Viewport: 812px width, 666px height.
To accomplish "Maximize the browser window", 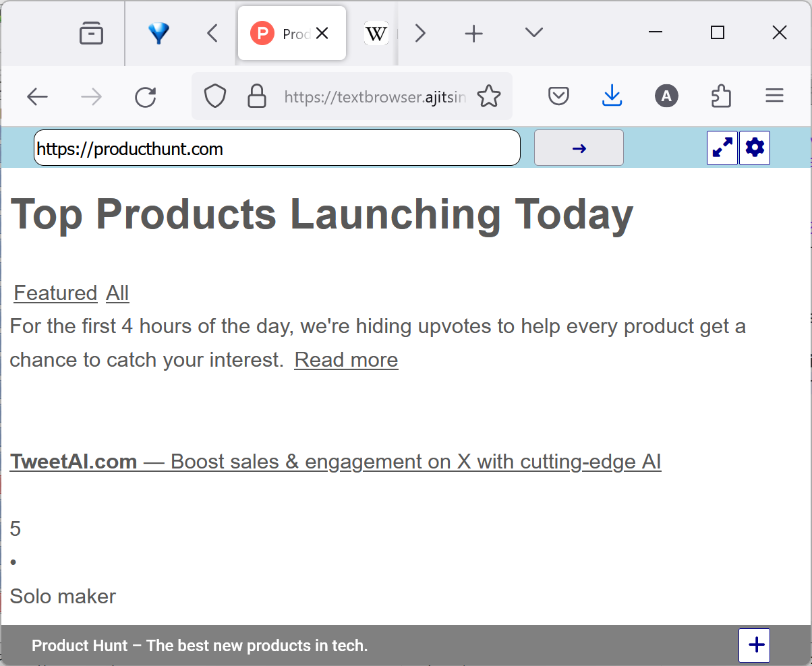I will (718, 32).
